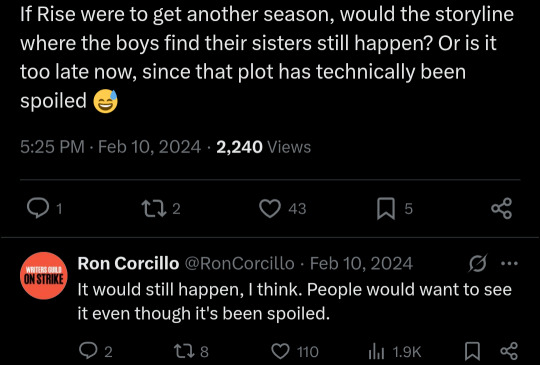The width and height of the screenshot is (540, 365).
Task: Open the Grok slashed-circle icon on reply
Action: [478, 264]
